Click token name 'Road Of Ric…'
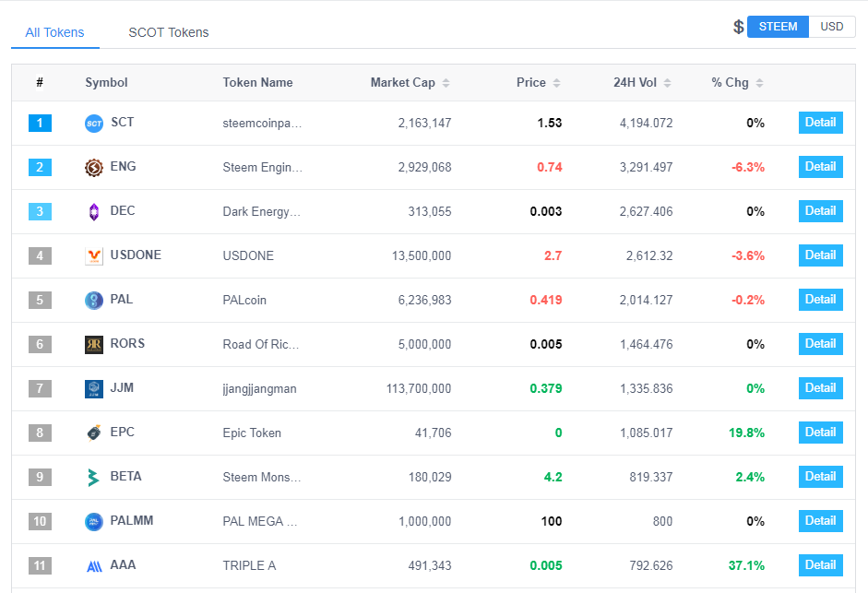Viewport: 868px width, 593px height. 261,344
